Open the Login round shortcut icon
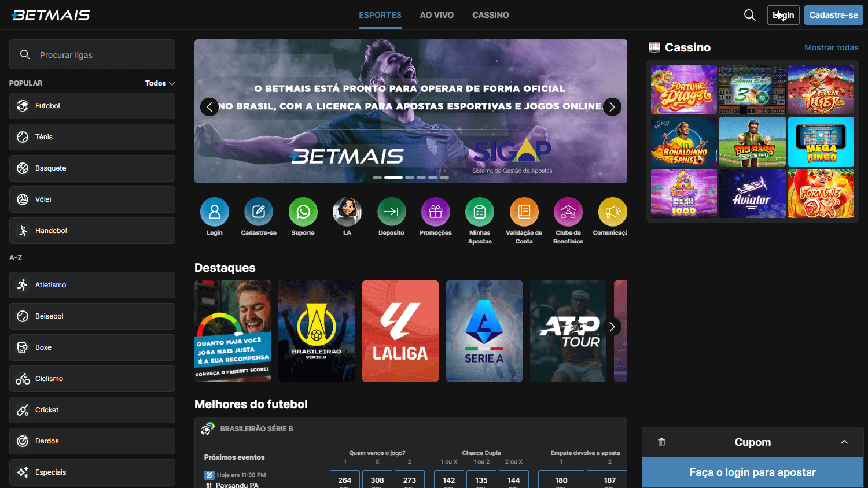 pyautogui.click(x=215, y=212)
